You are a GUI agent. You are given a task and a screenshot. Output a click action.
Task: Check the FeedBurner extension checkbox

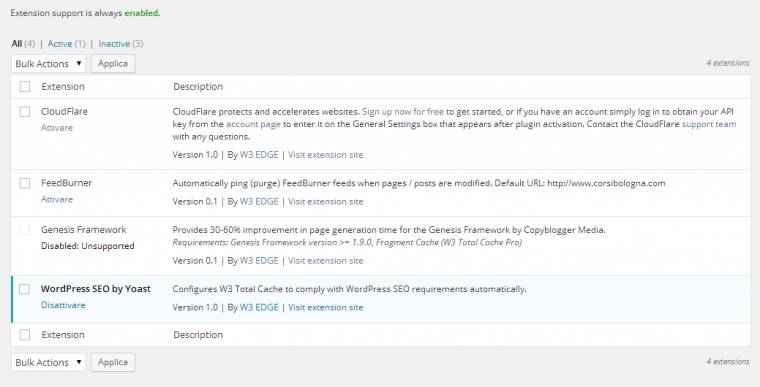(x=25, y=183)
